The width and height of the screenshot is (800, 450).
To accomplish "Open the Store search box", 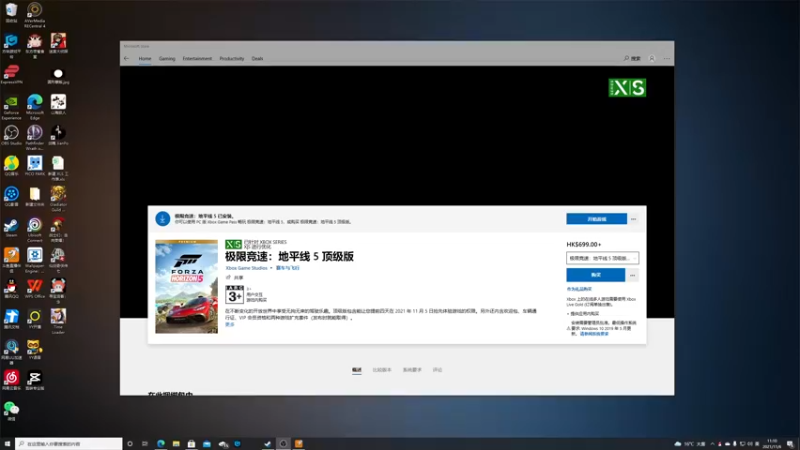I will pyautogui.click(x=632, y=59).
